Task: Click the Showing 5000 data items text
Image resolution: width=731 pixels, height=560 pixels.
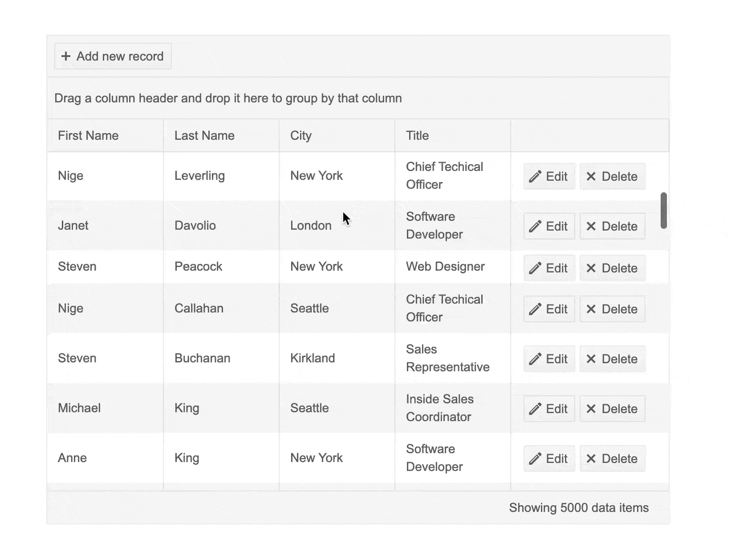Action: point(579,507)
